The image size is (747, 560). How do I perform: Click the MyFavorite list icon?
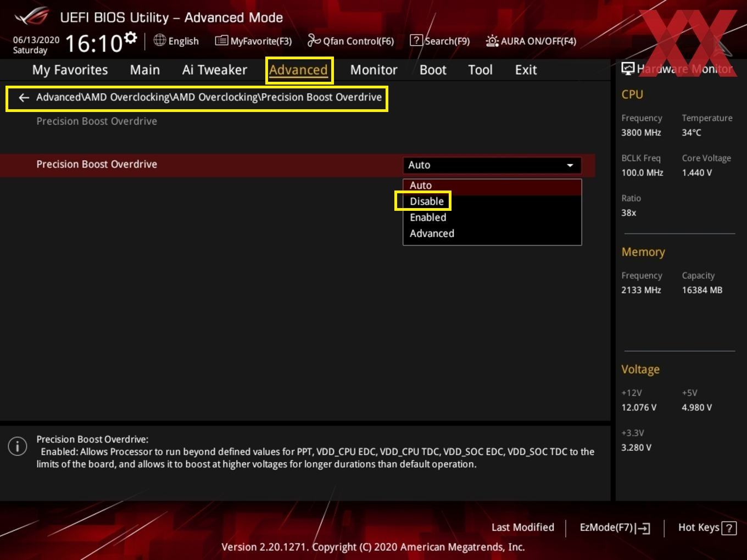coord(221,41)
